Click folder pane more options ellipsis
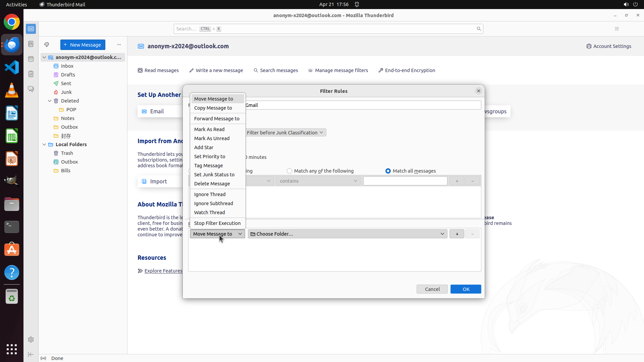Viewport: 644px width, 362px height. [x=119, y=45]
